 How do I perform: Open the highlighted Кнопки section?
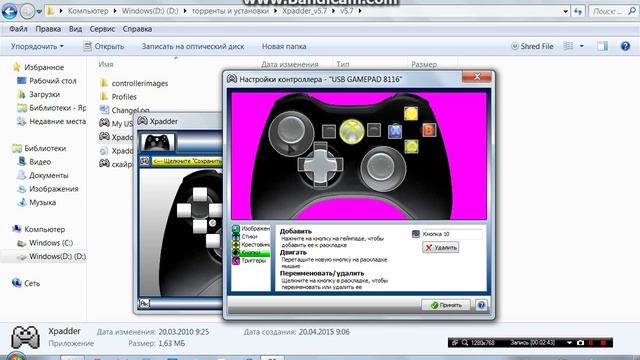[251, 253]
